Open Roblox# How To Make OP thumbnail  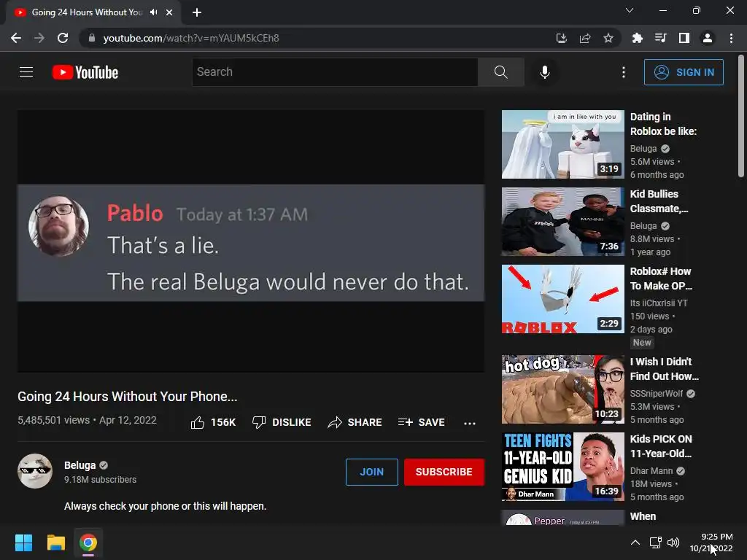click(x=562, y=298)
